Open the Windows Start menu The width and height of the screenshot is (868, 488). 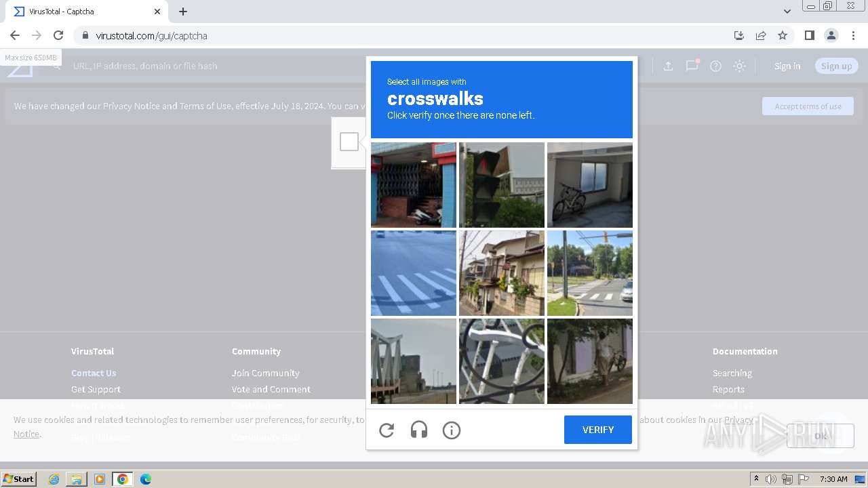click(x=19, y=479)
